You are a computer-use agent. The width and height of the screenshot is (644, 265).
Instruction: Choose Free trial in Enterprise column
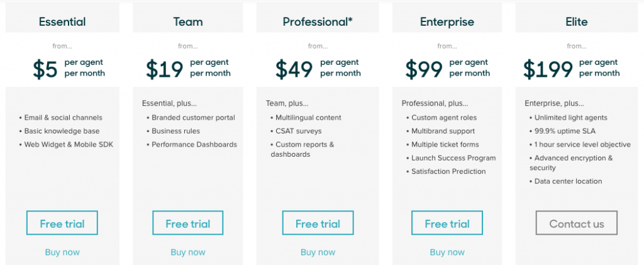[x=447, y=223]
